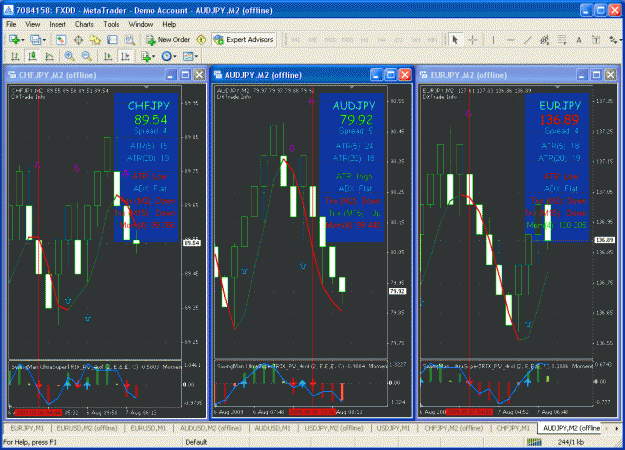Select the Horizontal Line drawing tool
Screen dimensions: 625x450
tap(511, 39)
